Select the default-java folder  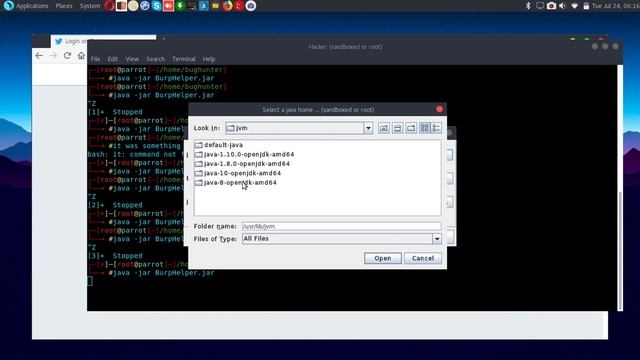click(219, 145)
